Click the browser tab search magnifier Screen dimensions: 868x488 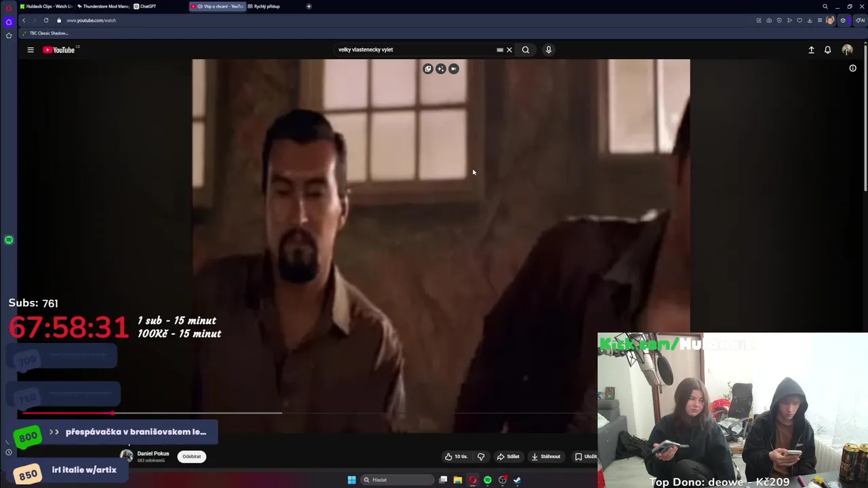coord(825,6)
